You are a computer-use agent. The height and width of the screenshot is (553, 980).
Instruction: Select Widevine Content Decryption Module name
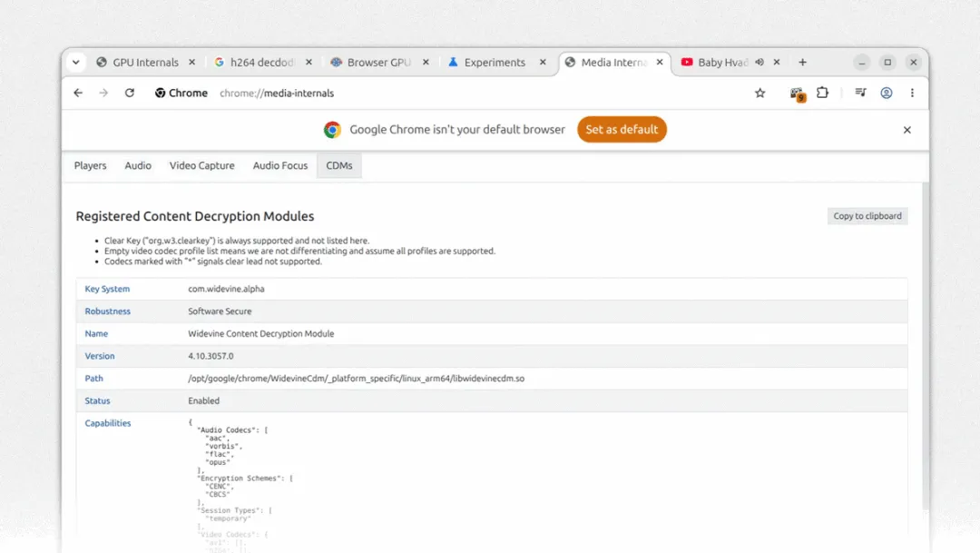point(261,334)
